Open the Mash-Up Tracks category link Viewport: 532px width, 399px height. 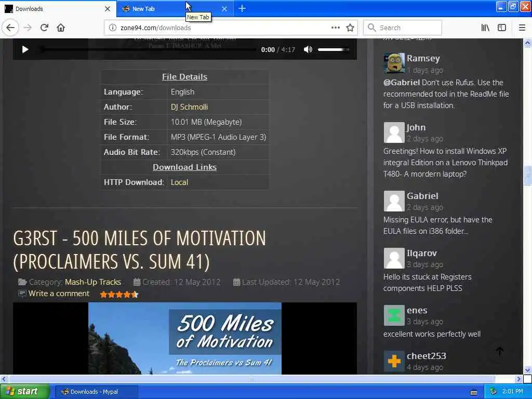93,282
